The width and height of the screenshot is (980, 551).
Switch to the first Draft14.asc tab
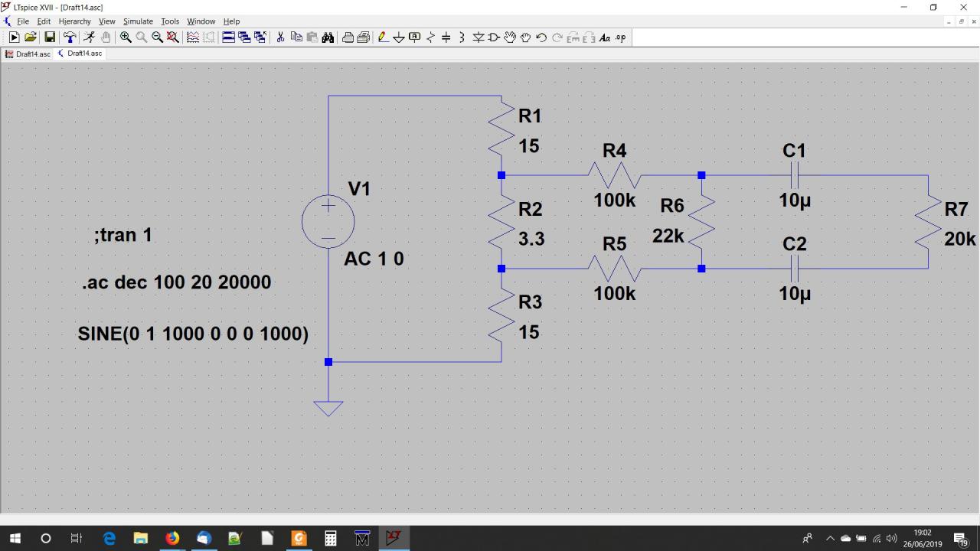28,54
